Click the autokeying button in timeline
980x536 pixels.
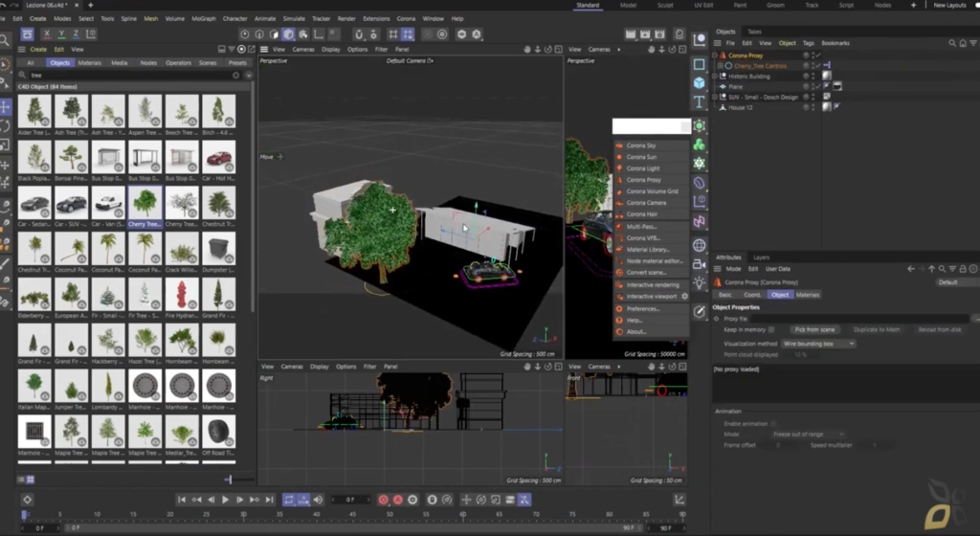click(398, 500)
